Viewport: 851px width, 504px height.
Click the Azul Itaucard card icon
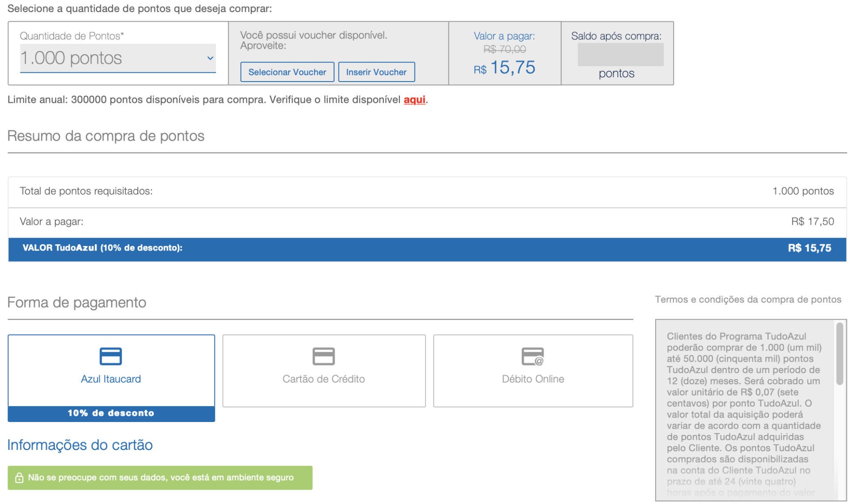[111, 356]
